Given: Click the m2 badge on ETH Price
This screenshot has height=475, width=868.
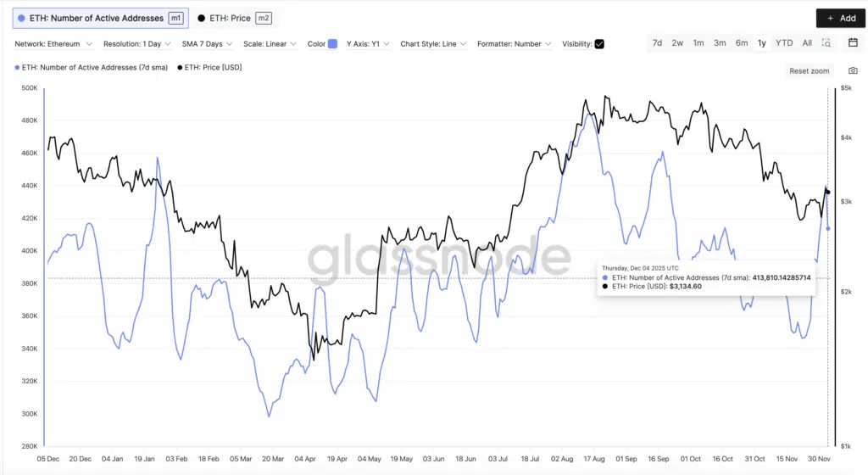Looking at the screenshot, I should click(263, 18).
